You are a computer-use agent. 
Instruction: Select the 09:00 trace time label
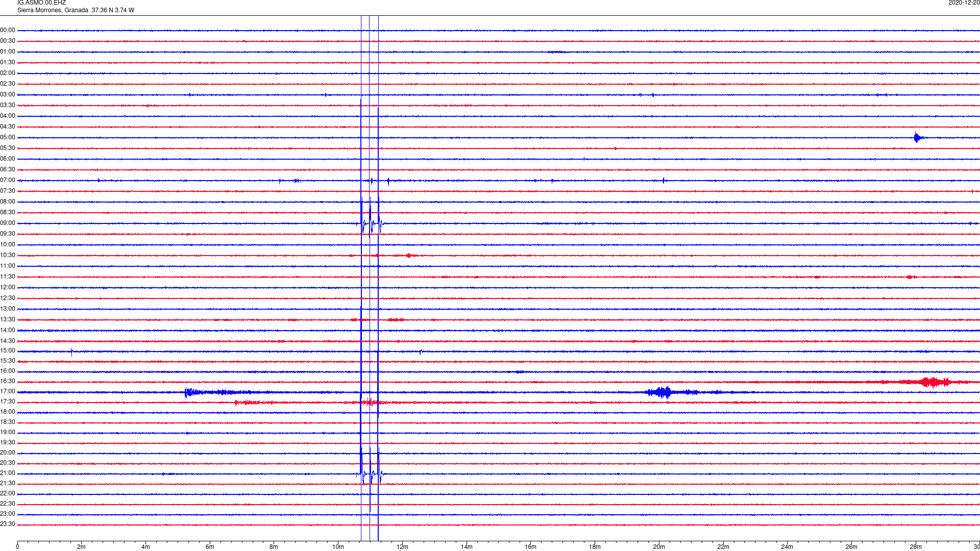point(8,223)
